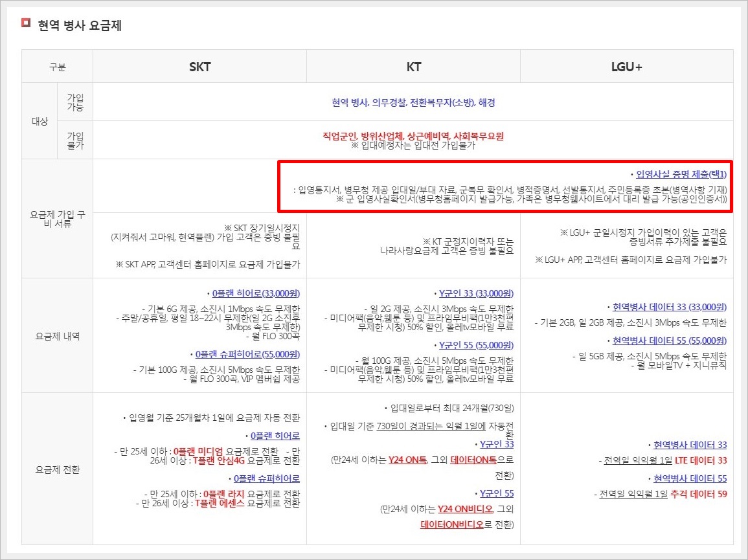Click blue text 현역 병사, 의무경찰, 전환복무자(소방), 해경
748x560 pixels.
pos(414,102)
